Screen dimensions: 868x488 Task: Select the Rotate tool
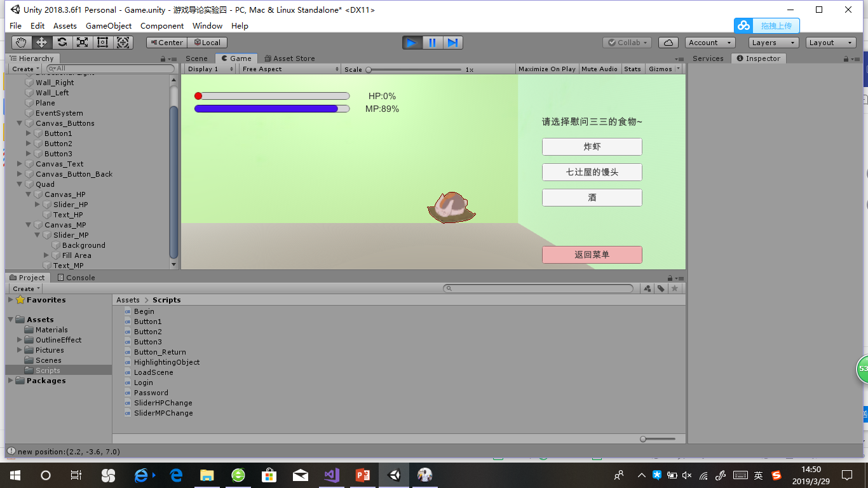pos(61,42)
